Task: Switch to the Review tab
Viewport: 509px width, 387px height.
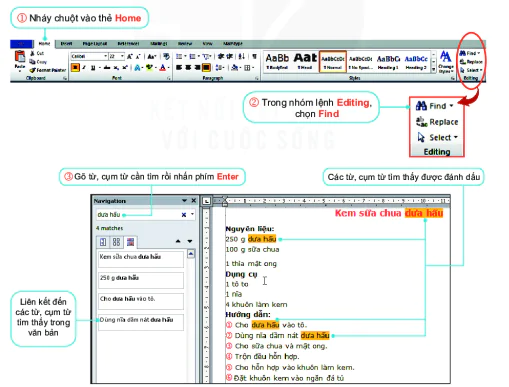Action: [185, 44]
